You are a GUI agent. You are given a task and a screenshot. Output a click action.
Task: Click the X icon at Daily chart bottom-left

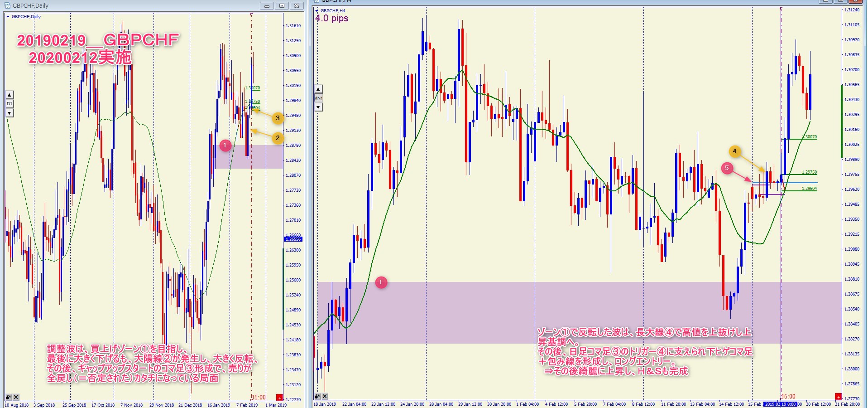coord(15,398)
